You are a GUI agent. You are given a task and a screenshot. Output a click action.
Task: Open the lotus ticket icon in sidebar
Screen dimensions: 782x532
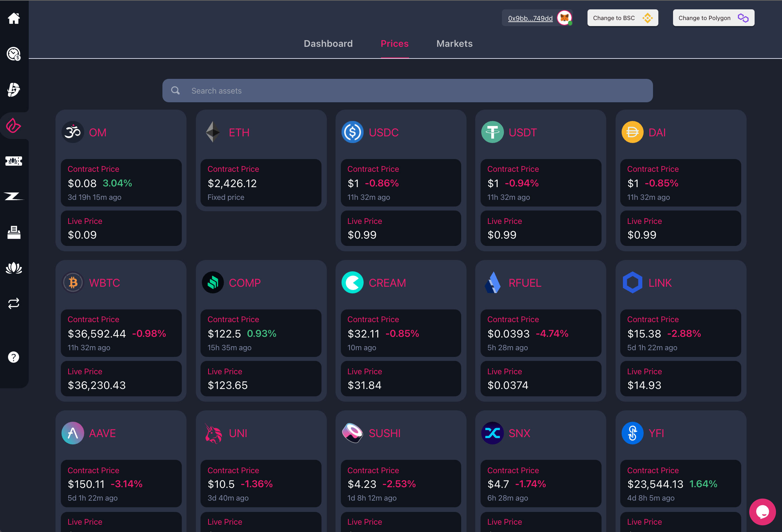(14, 161)
